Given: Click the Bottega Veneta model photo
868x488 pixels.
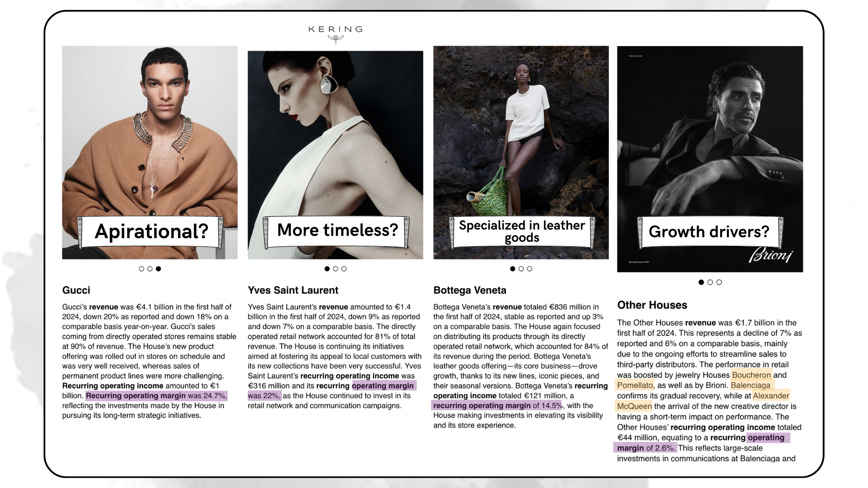Looking at the screenshot, I should pos(521,136).
